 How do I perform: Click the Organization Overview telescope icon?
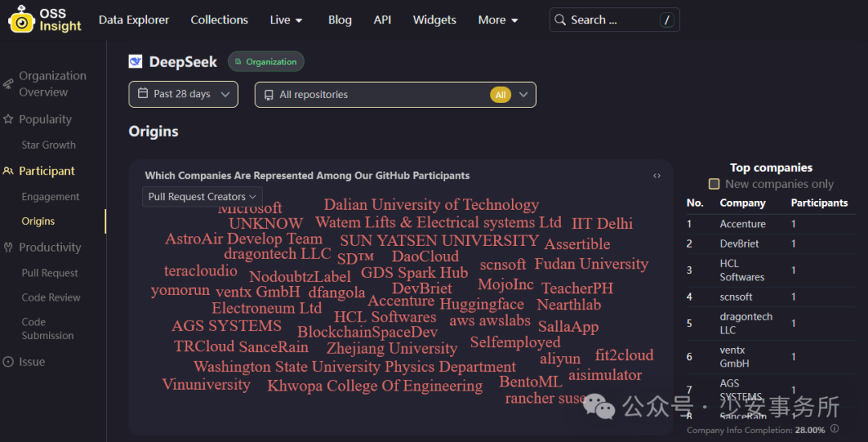(8, 84)
